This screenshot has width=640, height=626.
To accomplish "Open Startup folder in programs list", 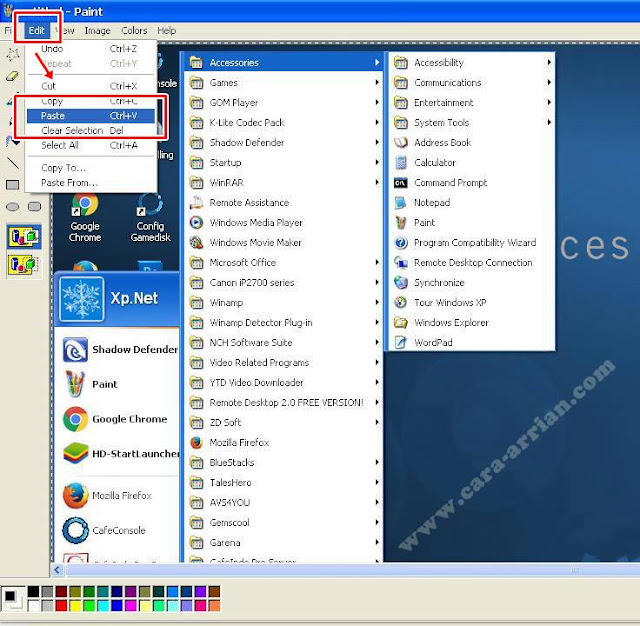I will [284, 162].
